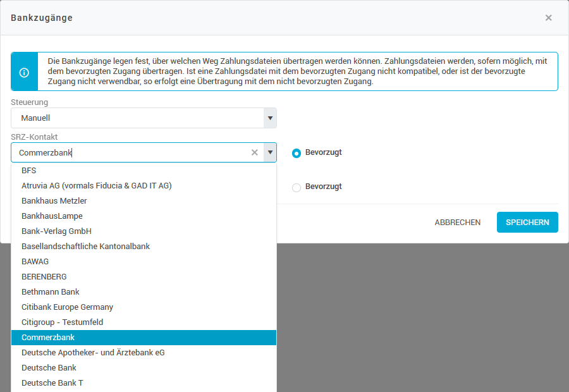Click the blue info icon in the banner
Screen dimensions: 569x392
click(x=24, y=72)
